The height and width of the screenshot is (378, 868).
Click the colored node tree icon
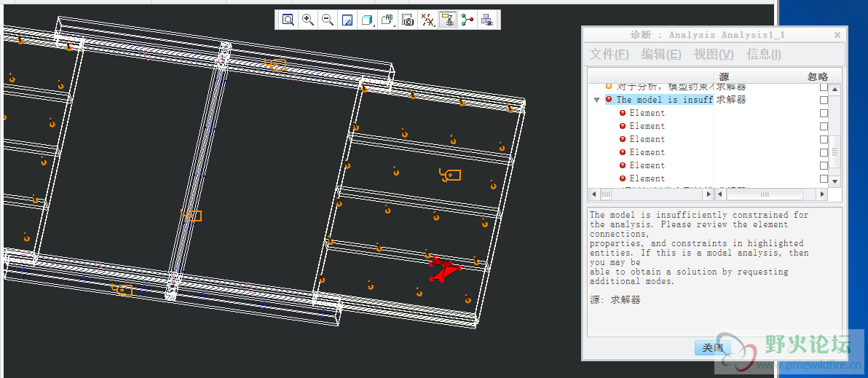point(467,20)
